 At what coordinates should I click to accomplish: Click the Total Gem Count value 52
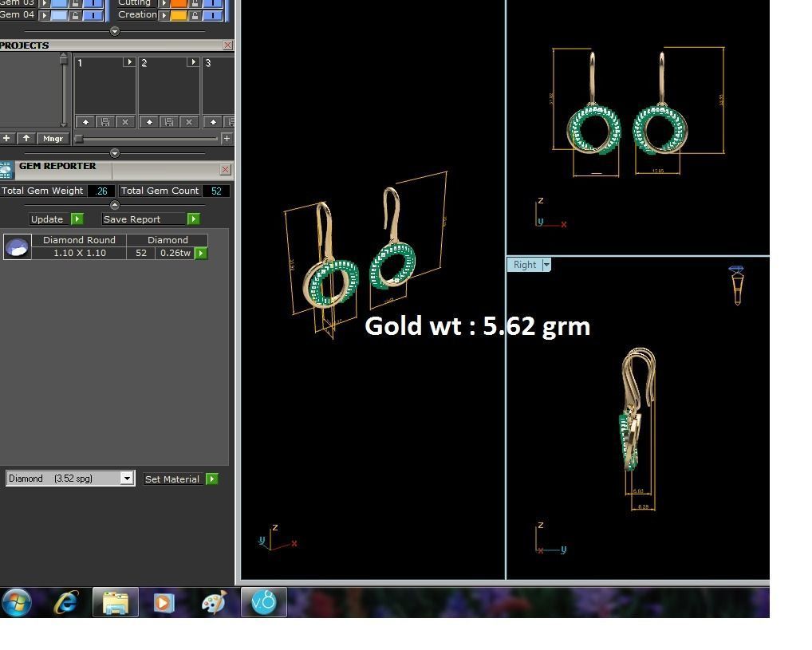click(216, 191)
